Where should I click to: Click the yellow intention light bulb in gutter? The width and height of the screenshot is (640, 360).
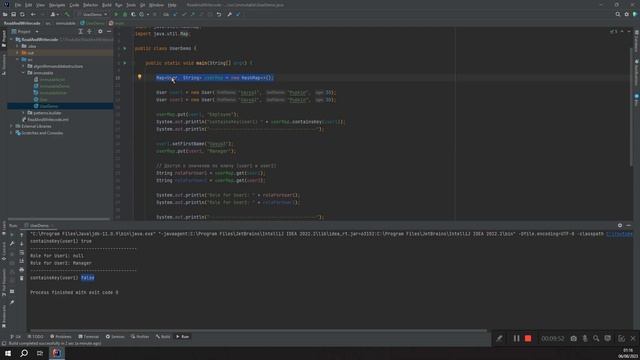tap(140, 77)
